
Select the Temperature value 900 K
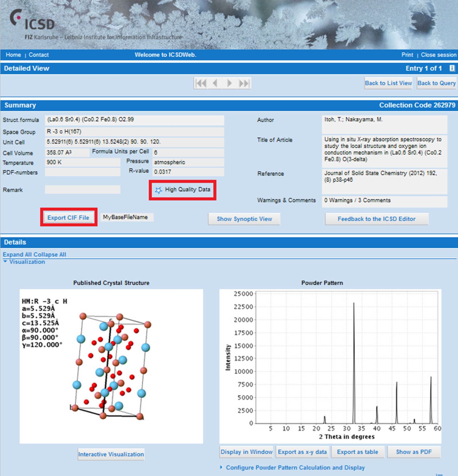[83, 162]
